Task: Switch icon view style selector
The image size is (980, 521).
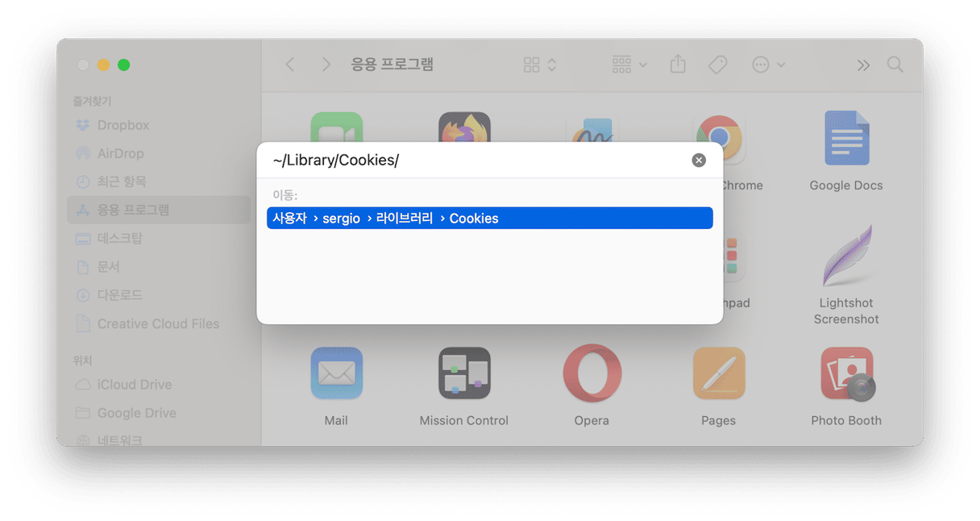Action: pos(540,65)
